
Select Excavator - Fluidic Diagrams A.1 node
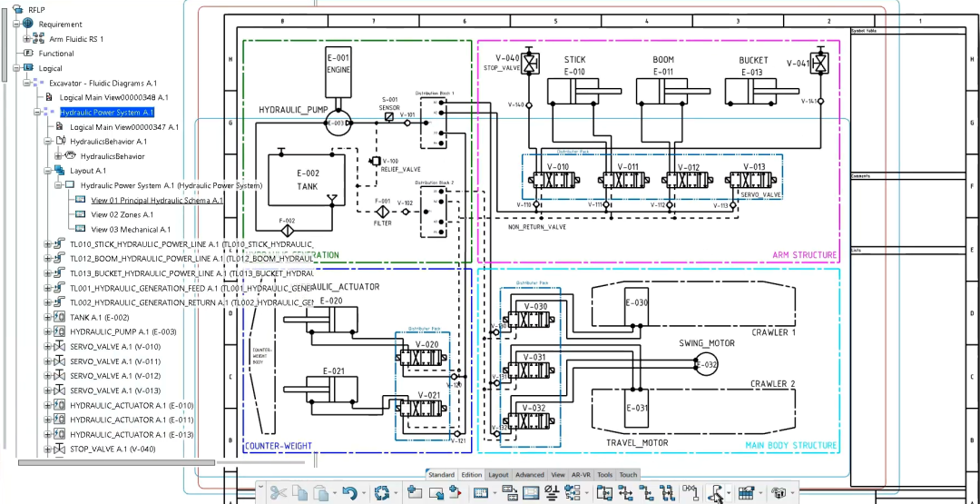(103, 83)
